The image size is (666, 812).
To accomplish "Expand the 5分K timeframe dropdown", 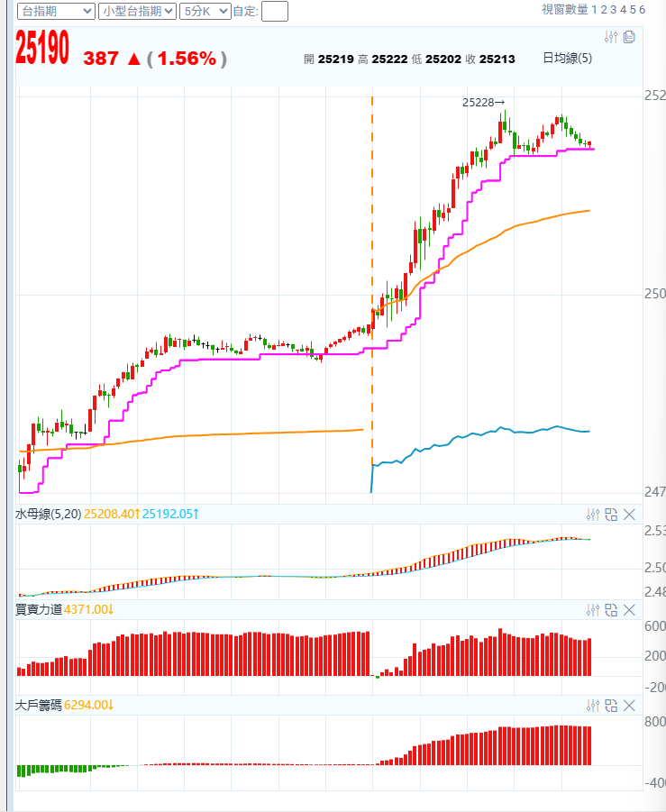I will [x=204, y=11].
